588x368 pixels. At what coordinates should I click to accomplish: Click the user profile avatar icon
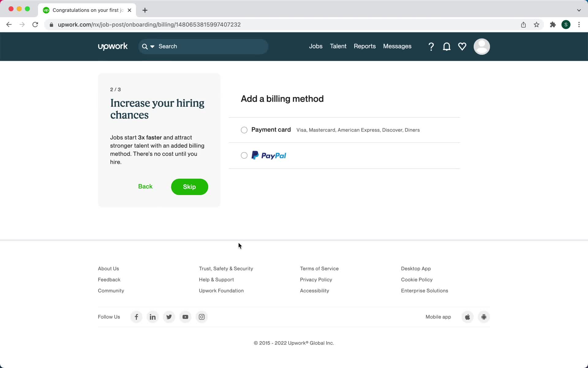pyautogui.click(x=481, y=46)
